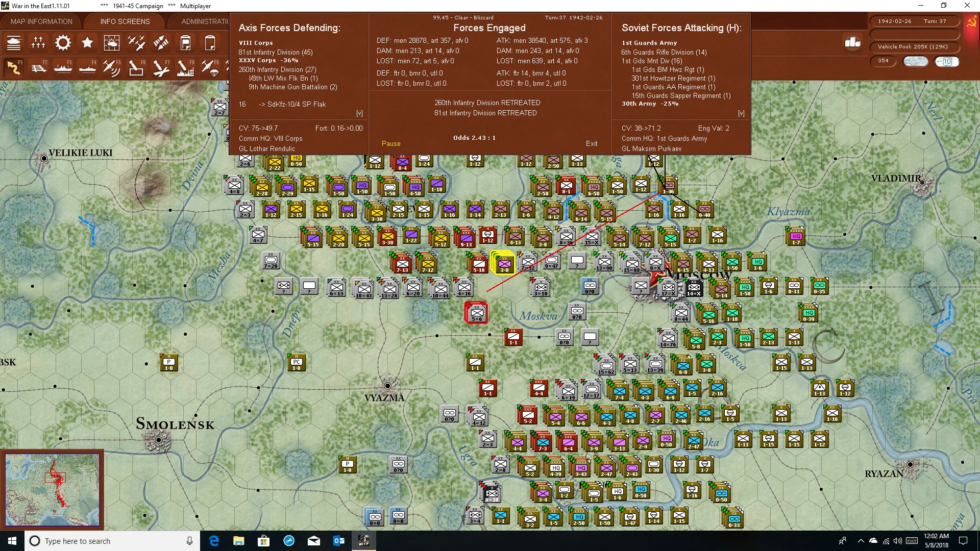Screen dimensions: 980x551
Task: Expand Soviet forces details [v] toggle
Action: [x=741, y=113]
